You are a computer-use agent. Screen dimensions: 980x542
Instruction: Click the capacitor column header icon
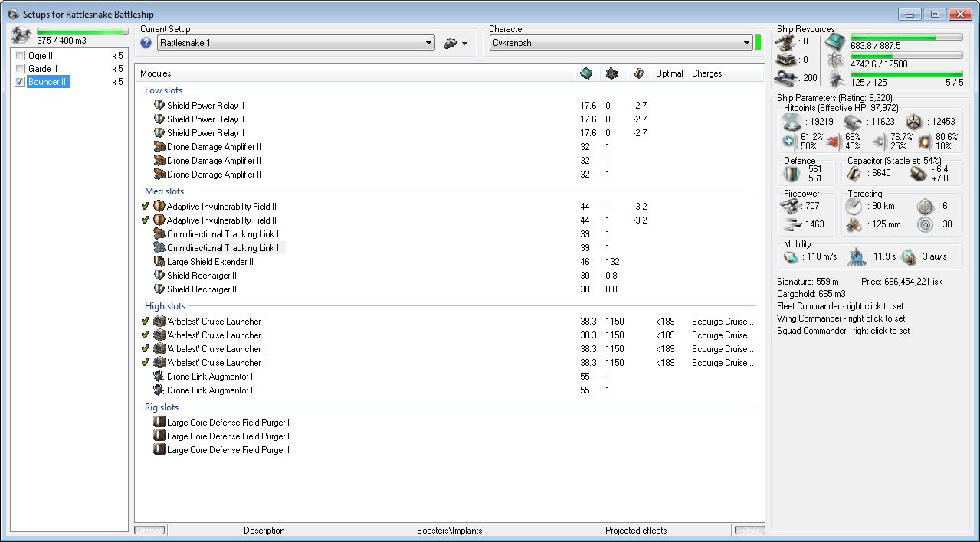[x=637, y=73]
